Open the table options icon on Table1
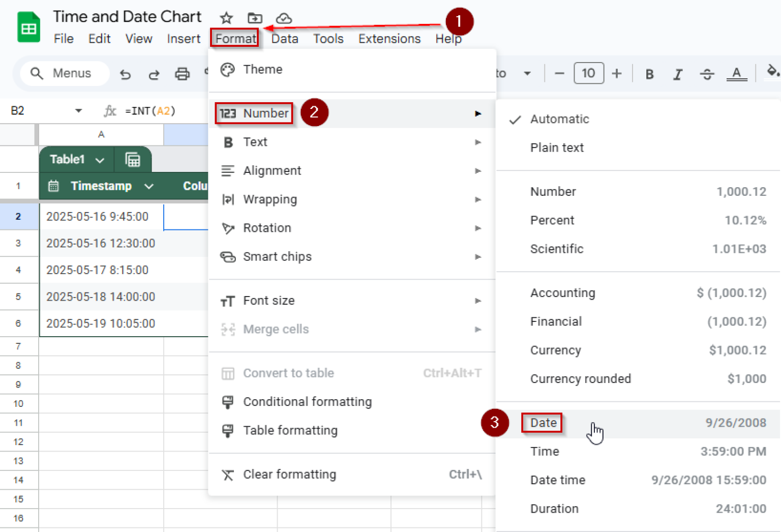Viewport: 781px width, 532px height. click(133, 159)
